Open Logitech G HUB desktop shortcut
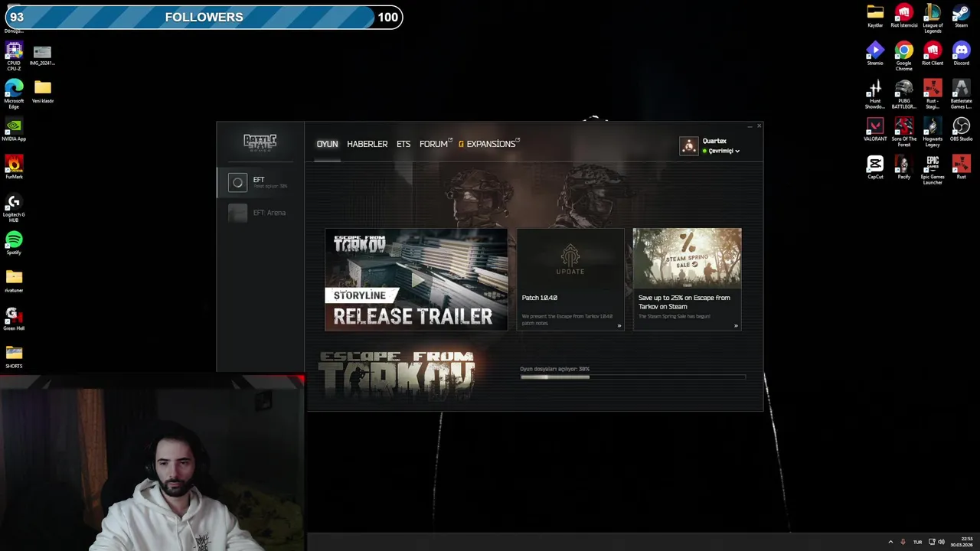The height and width of the screenshot is (551, 980). coord(14,208)
